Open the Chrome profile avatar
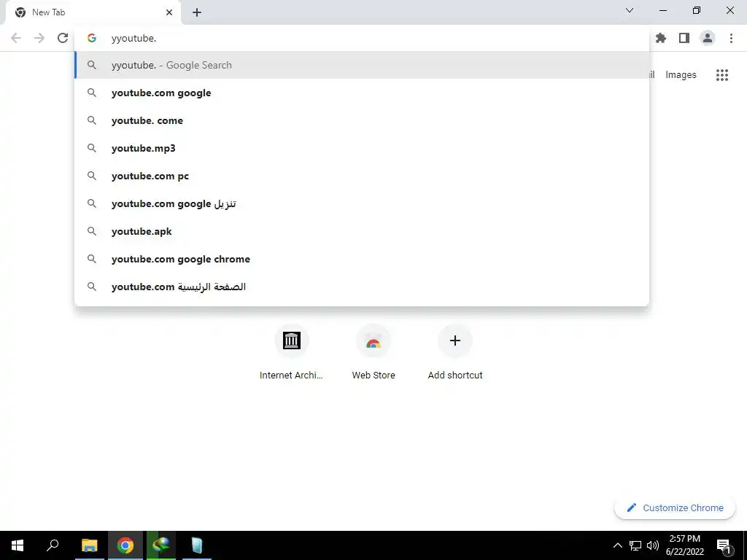The height and width of the screenshot is (560, 747). click(x=708, y=38)
